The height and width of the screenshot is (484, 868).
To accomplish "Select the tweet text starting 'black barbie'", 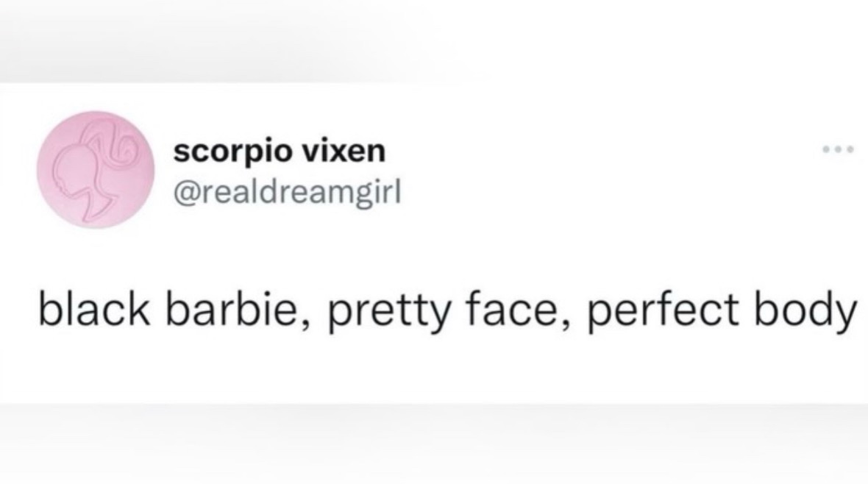I will (x=447, y=310).
